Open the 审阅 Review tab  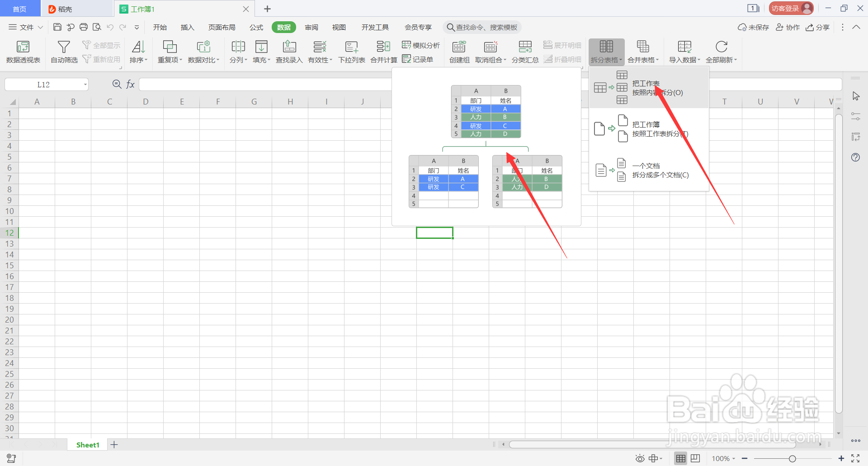311,27
